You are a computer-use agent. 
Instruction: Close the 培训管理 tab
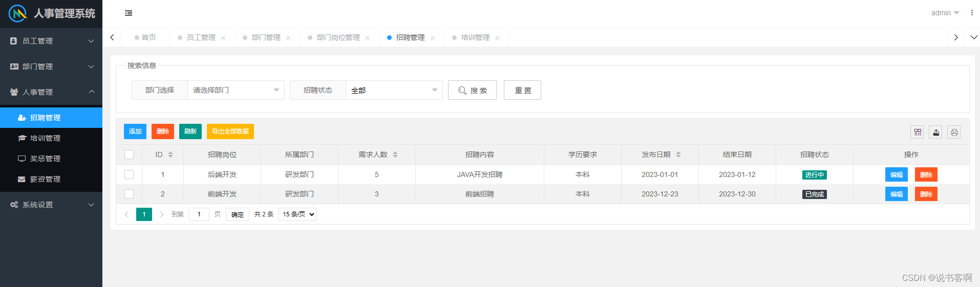(498, 38)
